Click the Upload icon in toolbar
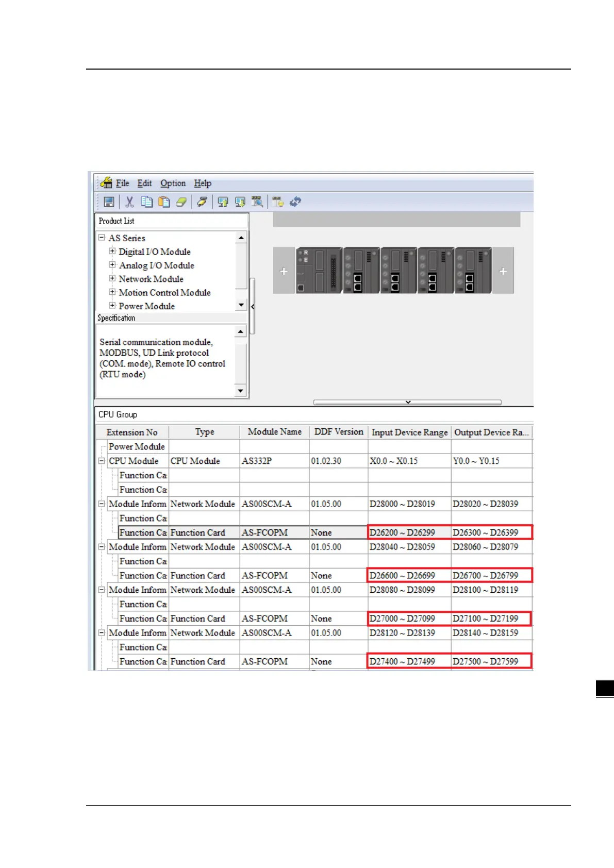 223,202
